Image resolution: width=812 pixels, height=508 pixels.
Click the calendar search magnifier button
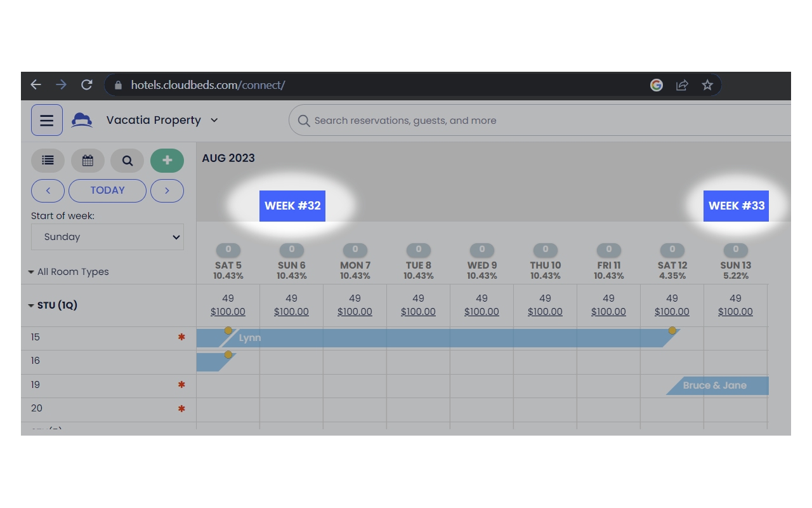tap(128, 161)
